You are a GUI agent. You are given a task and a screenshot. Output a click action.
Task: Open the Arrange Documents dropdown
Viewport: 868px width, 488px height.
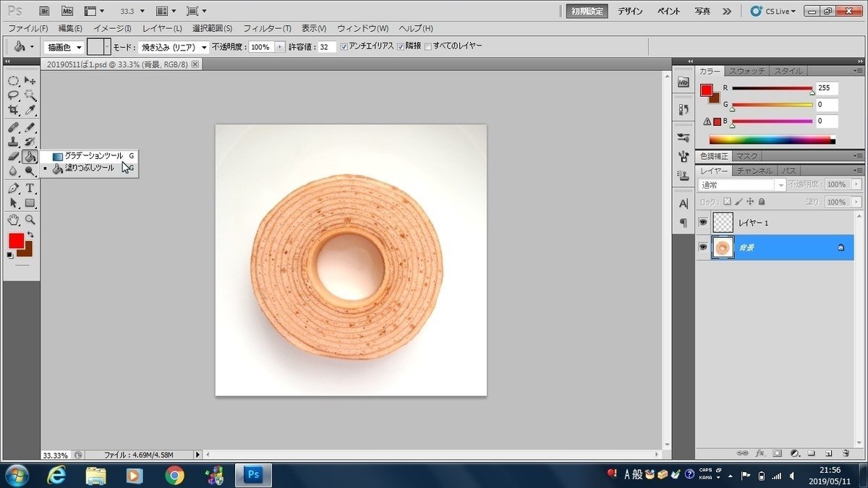tap(166, 11)
